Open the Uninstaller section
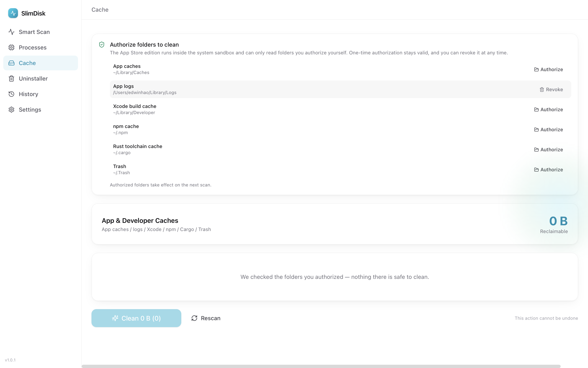The height and width of the screenshot is (368, 588). click(x=41, y=79)
